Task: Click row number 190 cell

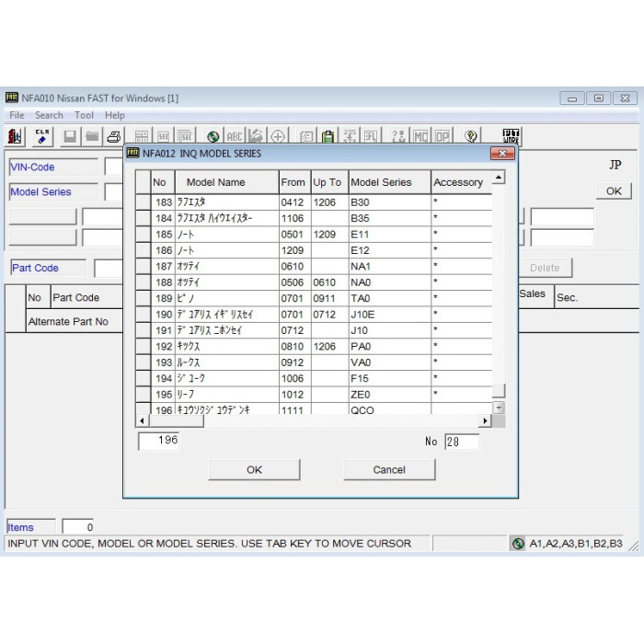Action: coord(163,315)
